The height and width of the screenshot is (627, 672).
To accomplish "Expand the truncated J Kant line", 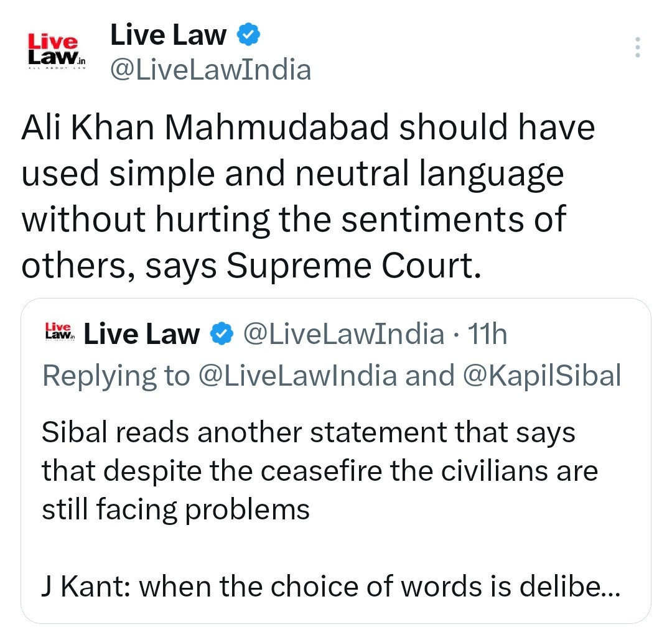I will [331, 587].
